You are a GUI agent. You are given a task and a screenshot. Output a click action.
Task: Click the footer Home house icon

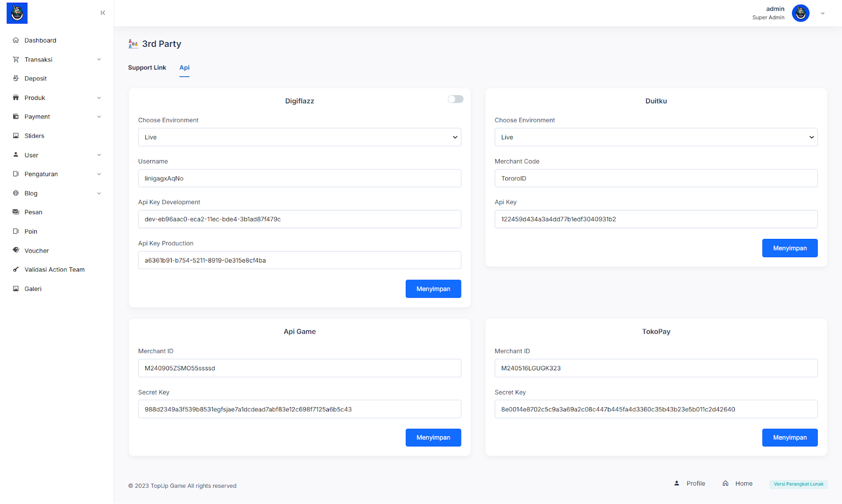[x=725, y=483]
